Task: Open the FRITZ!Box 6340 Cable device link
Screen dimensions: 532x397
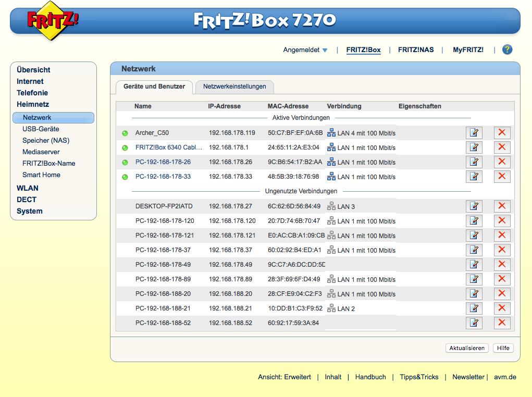Action: [169, 147]
